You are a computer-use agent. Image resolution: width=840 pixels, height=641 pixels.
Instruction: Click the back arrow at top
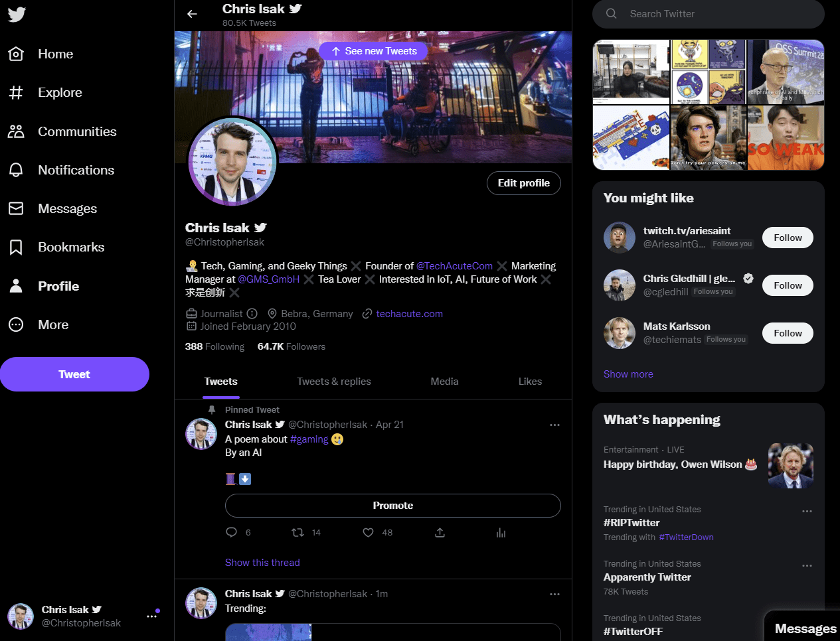coord(192,14)
